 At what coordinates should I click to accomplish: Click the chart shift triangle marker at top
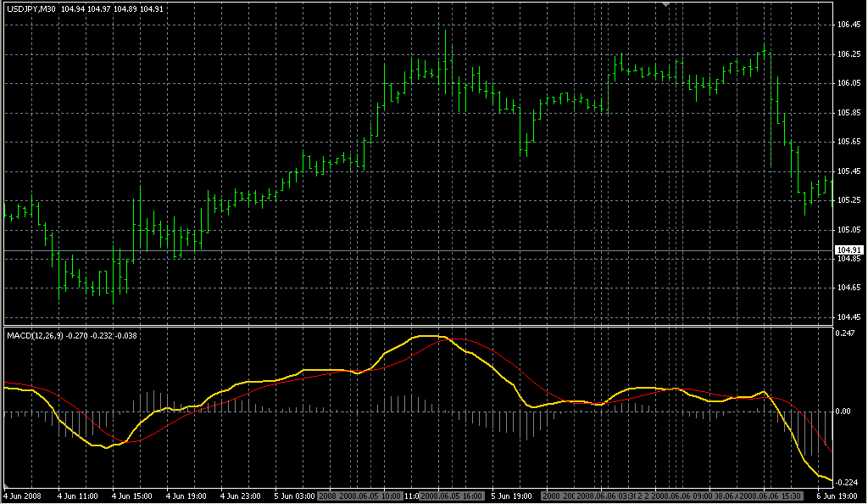click(x=666, y=5)
